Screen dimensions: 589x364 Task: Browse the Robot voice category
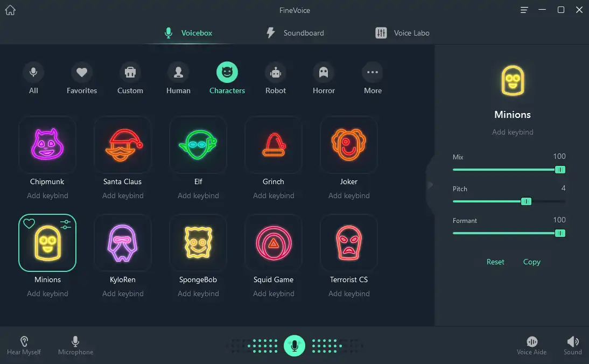275,72
